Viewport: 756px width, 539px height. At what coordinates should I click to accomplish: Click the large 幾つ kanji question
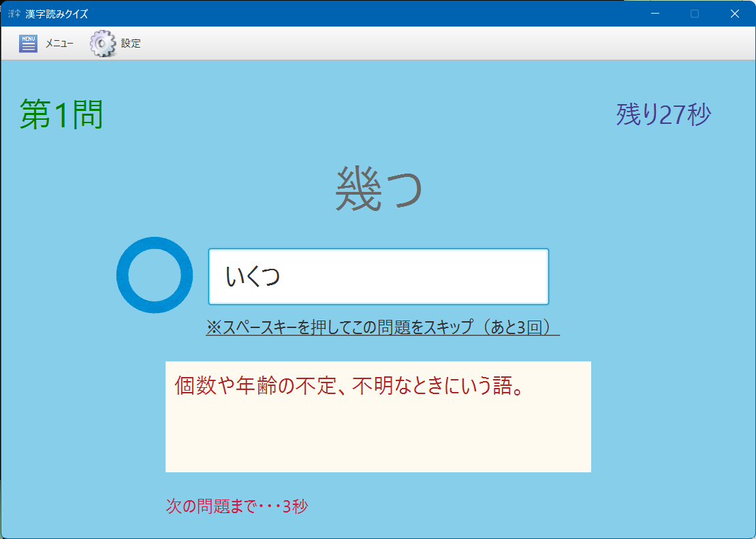[379, 190]
